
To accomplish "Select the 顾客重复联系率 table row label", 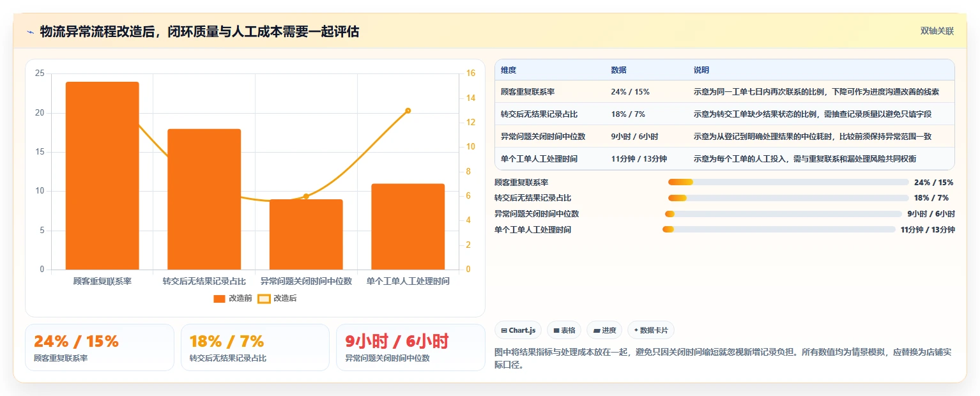I will (528, 92).
